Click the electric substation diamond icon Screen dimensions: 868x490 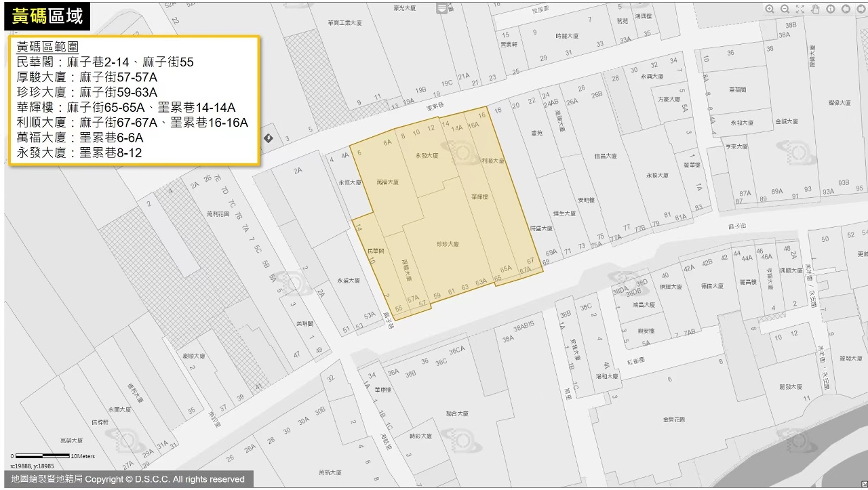click(x=268, y=138)
